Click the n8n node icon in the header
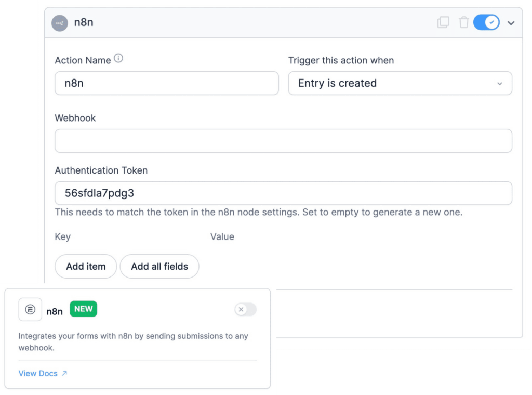532x395 pixels. [59, 22]
